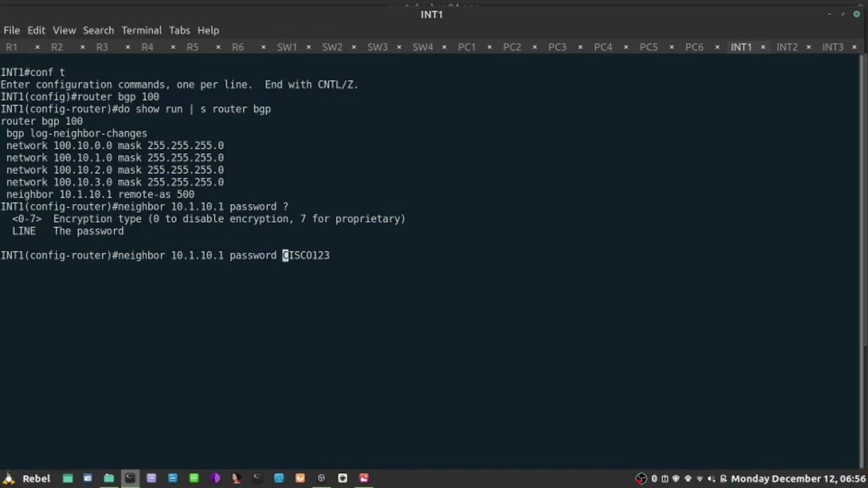
Task: Close the INT1 tab
Action: pyautogui.click(x=763, y=47)
